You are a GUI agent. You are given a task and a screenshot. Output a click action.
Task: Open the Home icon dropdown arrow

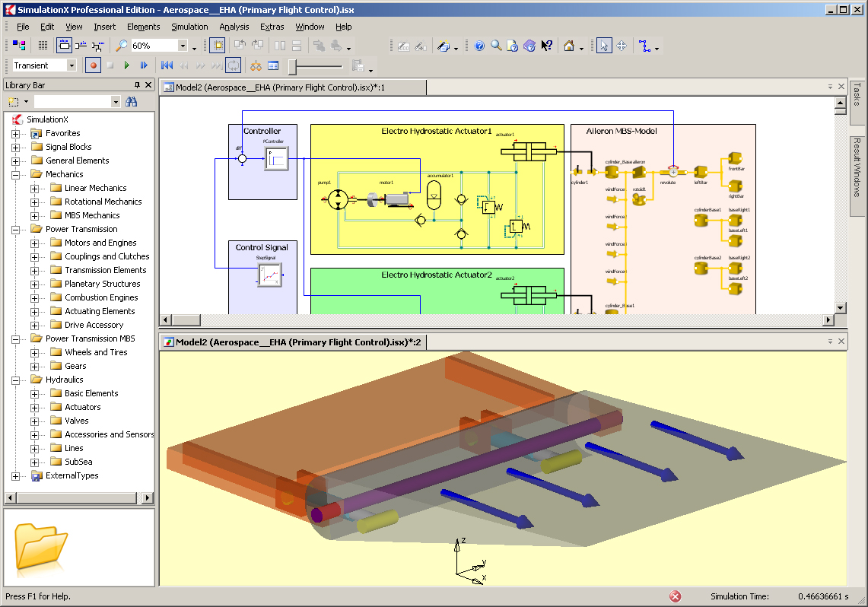581,49
